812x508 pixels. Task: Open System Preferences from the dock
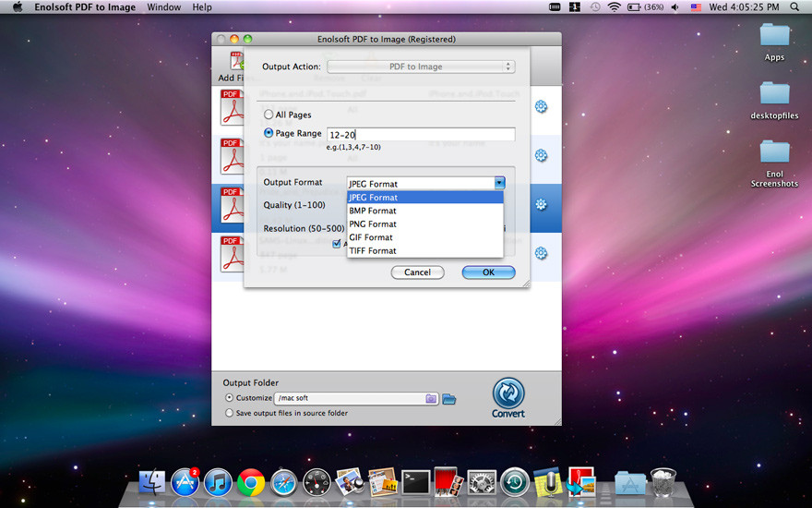coord(482,482)
